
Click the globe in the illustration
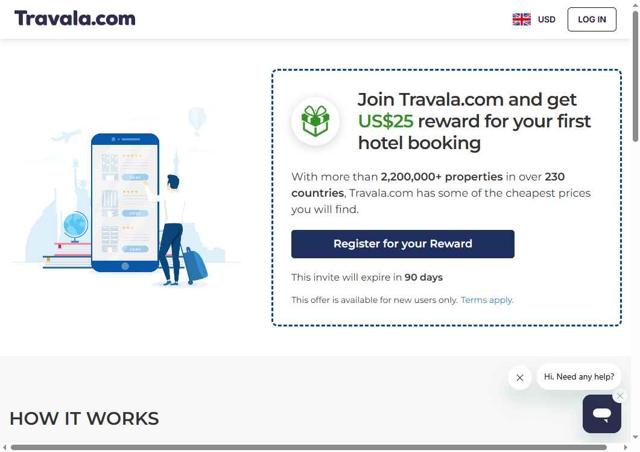pos(76,227)
